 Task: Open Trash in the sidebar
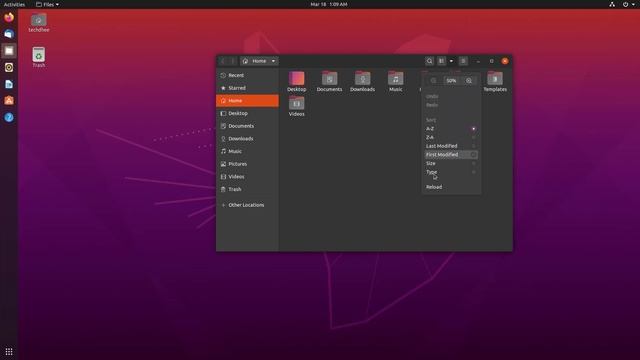tap(247, 189)
